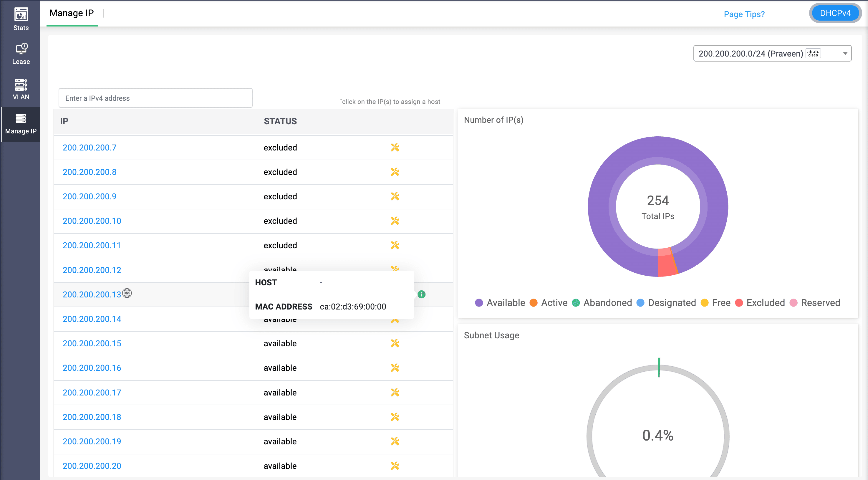Click DNS globe icon beside 200.200.200.13
868x480 pixels.
[127, 293]
